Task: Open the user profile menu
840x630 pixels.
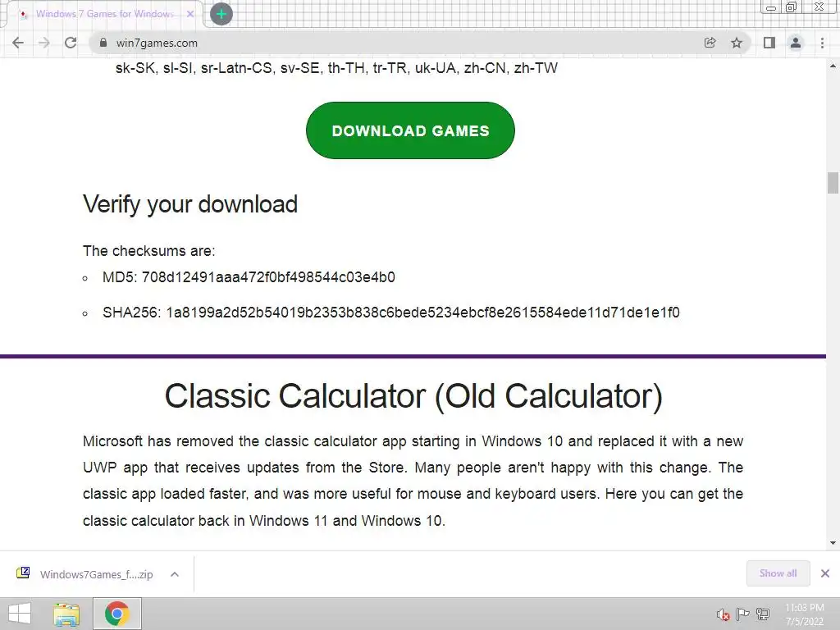Action: (796, 43)
